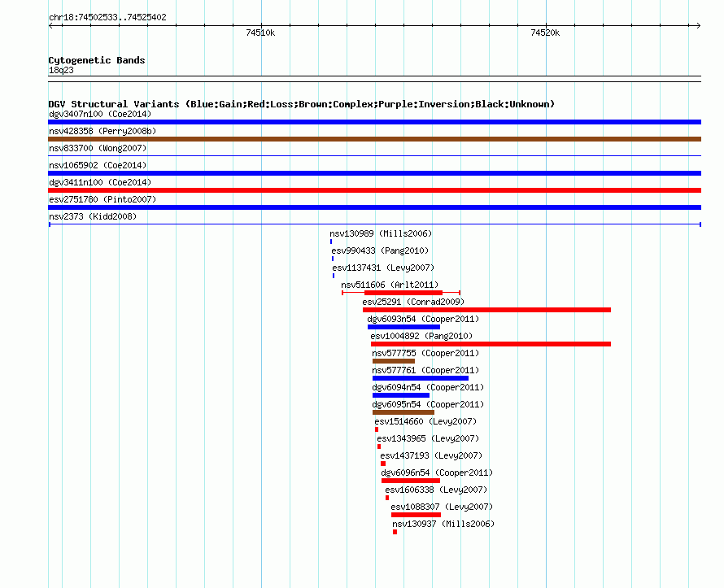Select the nsv2373 (Kidd2008) label
Viewport: 724px width, 588px height.
(x=93, y=216)
